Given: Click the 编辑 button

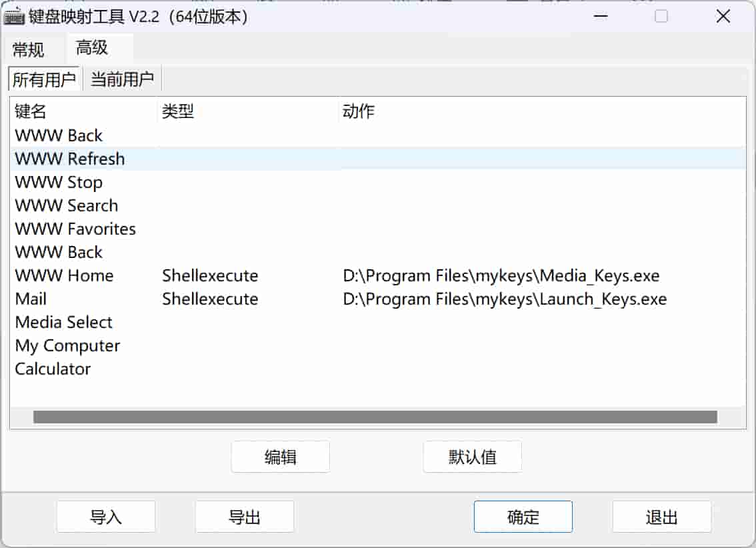Looking at the screenshot, I should click(281, 457).
